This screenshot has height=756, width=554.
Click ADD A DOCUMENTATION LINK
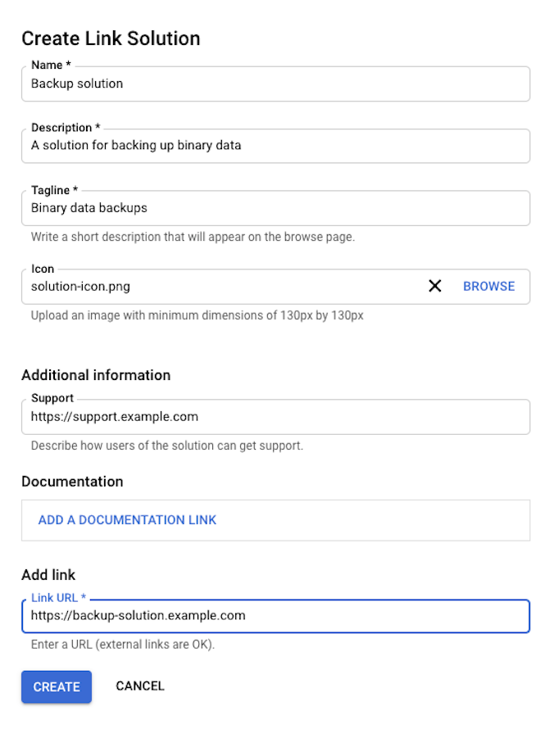pyautogui.click(x=126, y=520)
